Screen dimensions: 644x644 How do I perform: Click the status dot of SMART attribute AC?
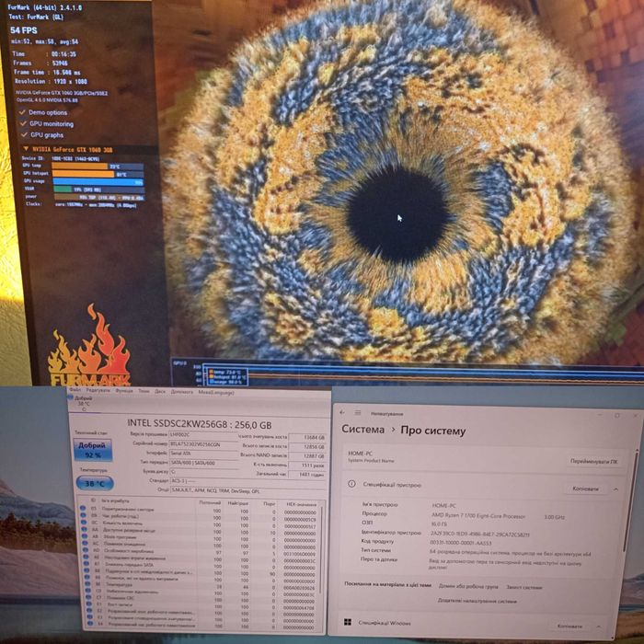point(85,543)
